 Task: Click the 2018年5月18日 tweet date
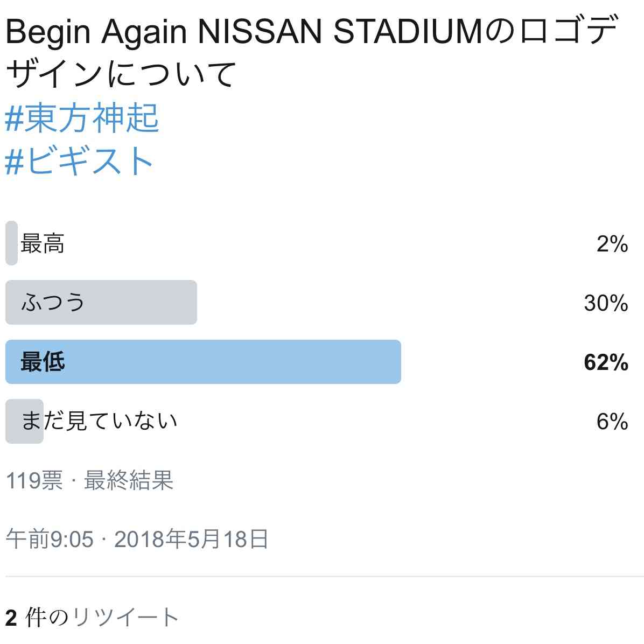[x=191, y=539]
